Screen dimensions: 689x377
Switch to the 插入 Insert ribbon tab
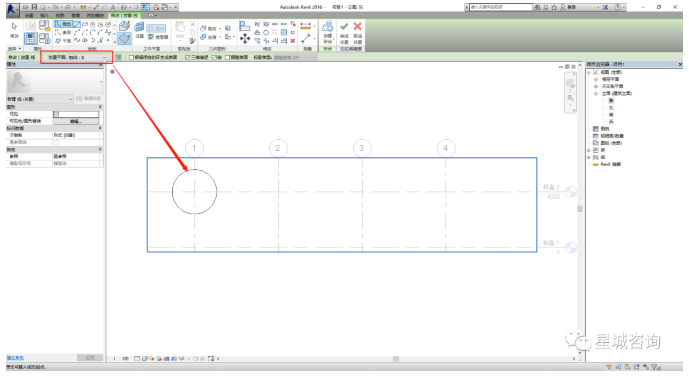point(44,15)
